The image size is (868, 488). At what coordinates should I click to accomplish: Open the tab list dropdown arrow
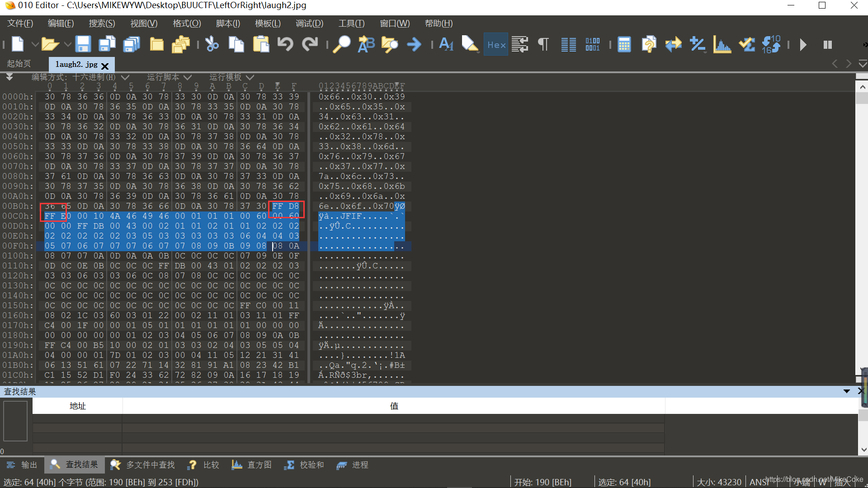click(x=863, y=64)
